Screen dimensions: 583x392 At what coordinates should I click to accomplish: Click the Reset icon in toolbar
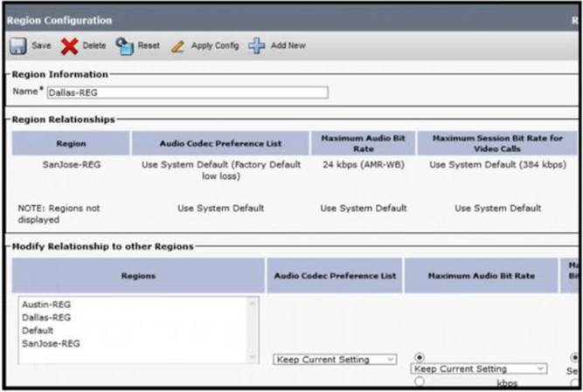[x=125, y=45]
